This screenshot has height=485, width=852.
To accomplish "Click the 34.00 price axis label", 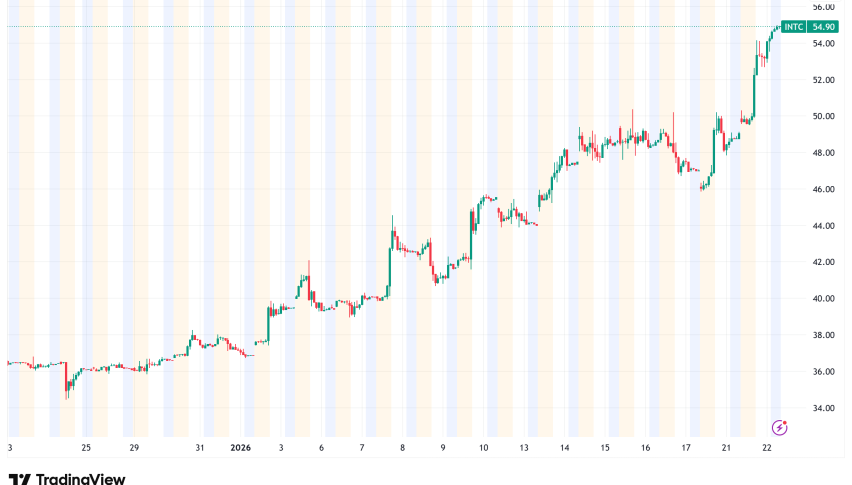I will coord(824,408).
